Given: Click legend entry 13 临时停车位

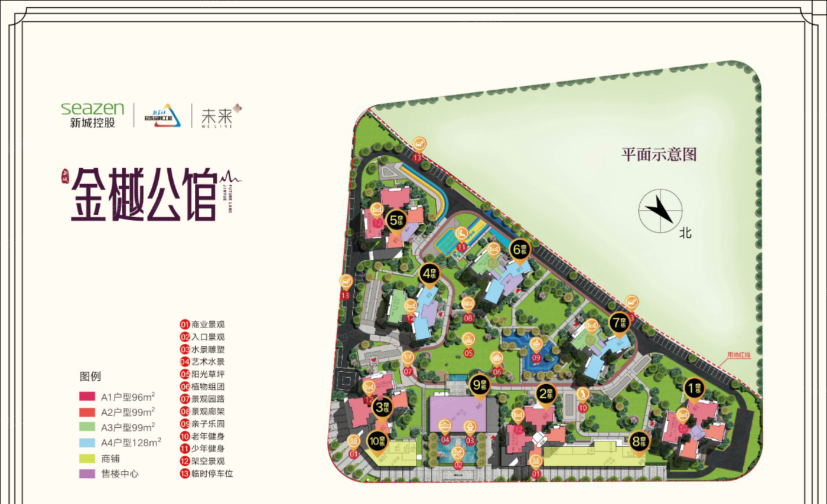Looking at the screenshot, I should (207, 473).
